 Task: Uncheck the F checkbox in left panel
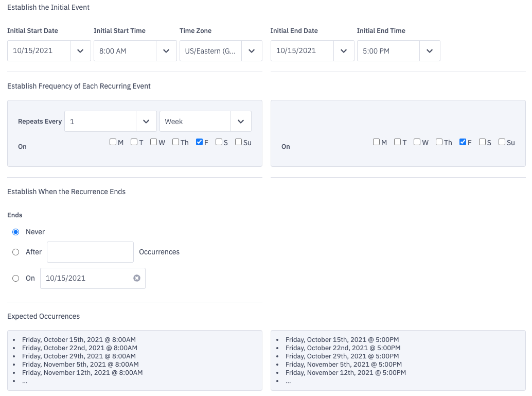coord(200,142)
